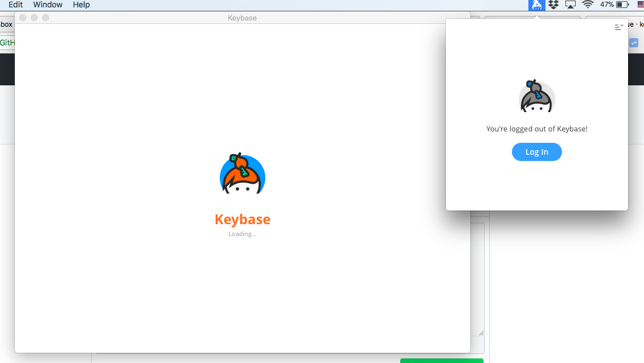Open the GitHub link in the background tab
Viewport: 644px width, 363px height.
coord(7,42)
